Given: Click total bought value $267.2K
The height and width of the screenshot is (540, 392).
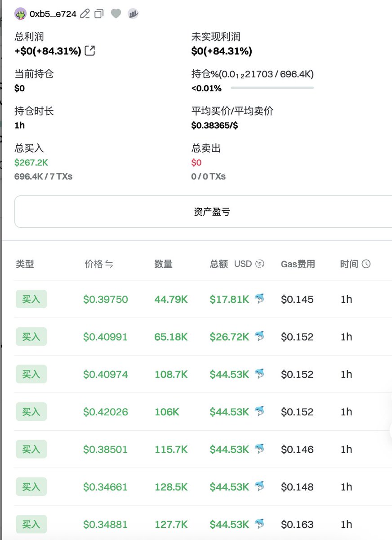Looking at the screenshot, I should click(x=31, y=162).
